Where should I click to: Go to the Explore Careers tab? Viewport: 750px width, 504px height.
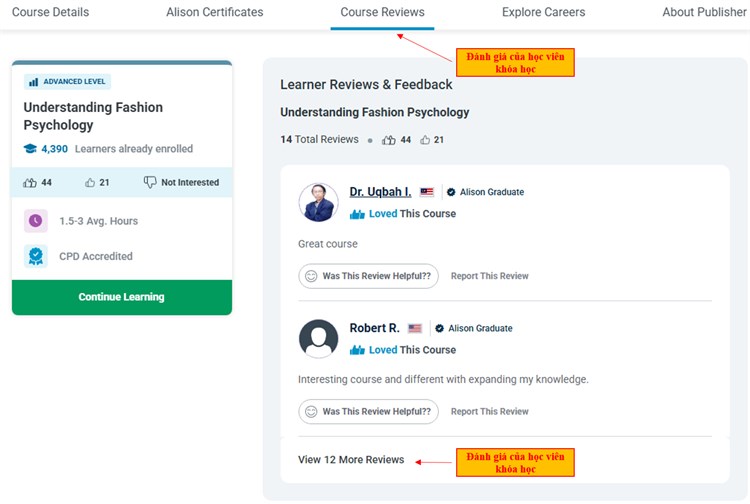coord(543,13)
